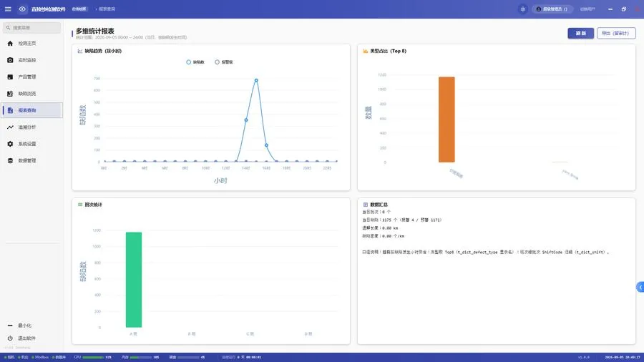Click the database icon for 数据管理
Screen dimensions: 644x362
[10, 161]
